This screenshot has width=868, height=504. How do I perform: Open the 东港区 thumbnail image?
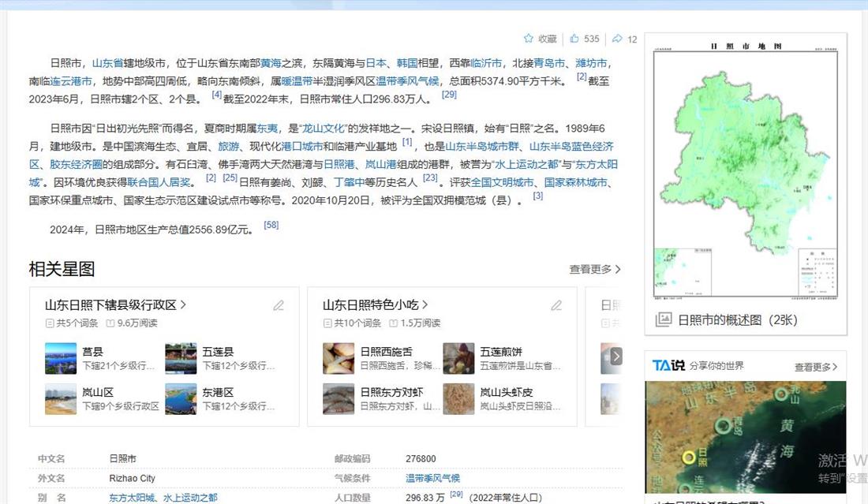tap(181, 399)
